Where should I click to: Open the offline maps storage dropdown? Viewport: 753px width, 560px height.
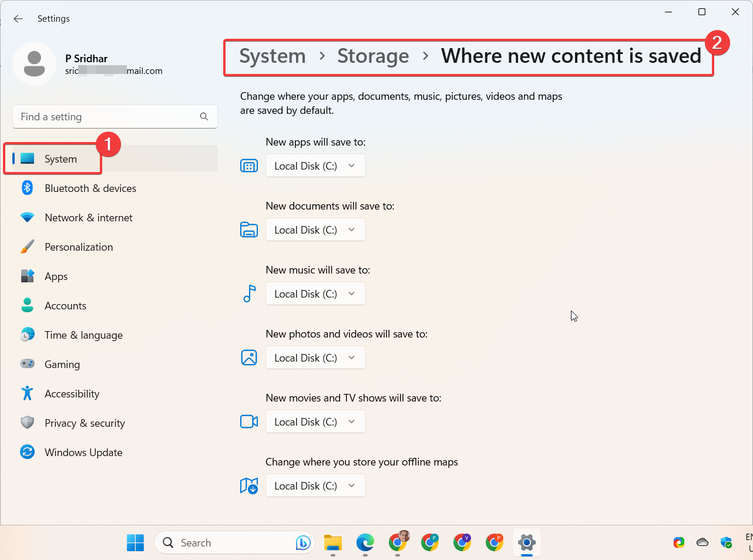[315, 486]
